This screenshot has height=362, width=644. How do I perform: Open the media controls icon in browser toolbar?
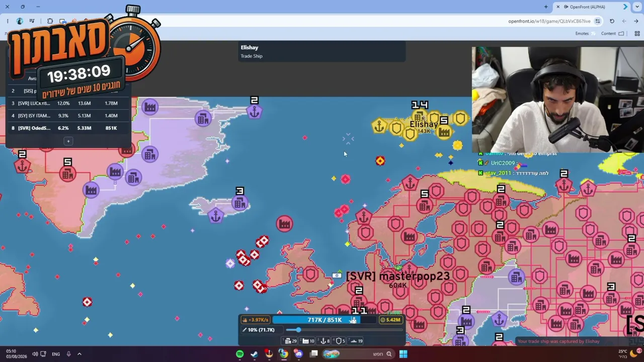click(32, 21)
